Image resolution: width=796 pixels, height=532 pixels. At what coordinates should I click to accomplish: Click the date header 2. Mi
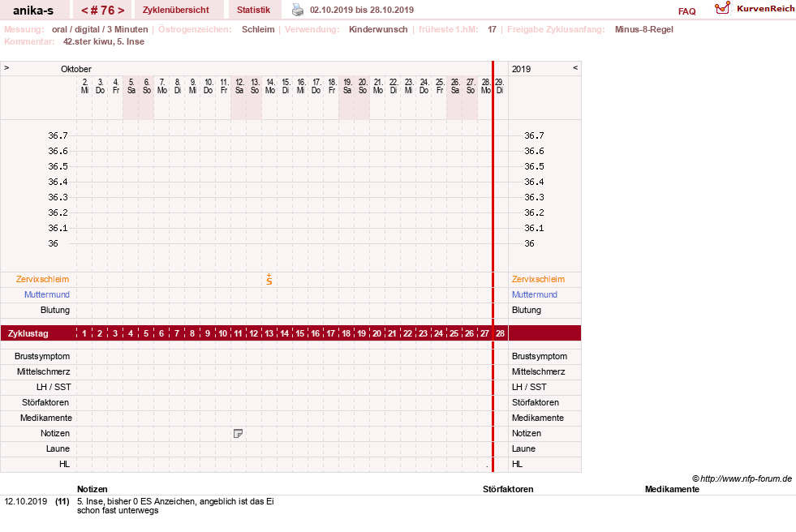[84, 86]
